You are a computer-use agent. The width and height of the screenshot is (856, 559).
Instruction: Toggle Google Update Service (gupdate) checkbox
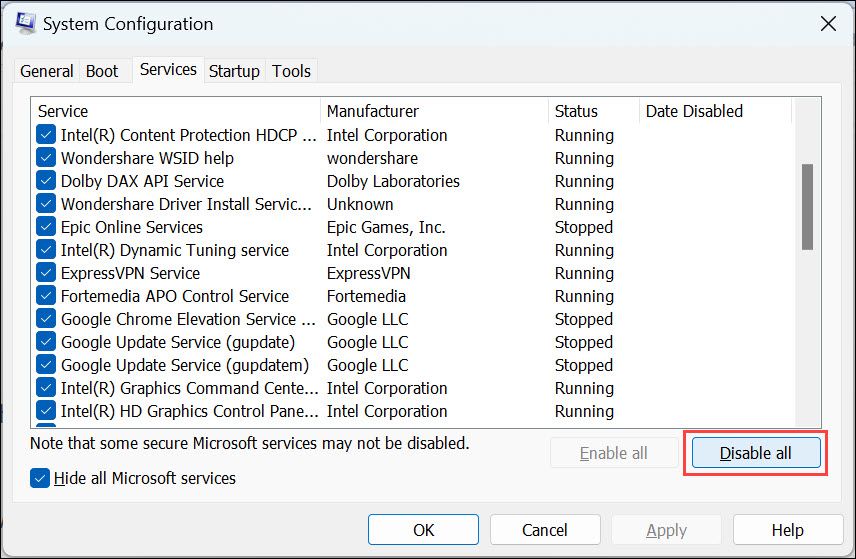46,341
